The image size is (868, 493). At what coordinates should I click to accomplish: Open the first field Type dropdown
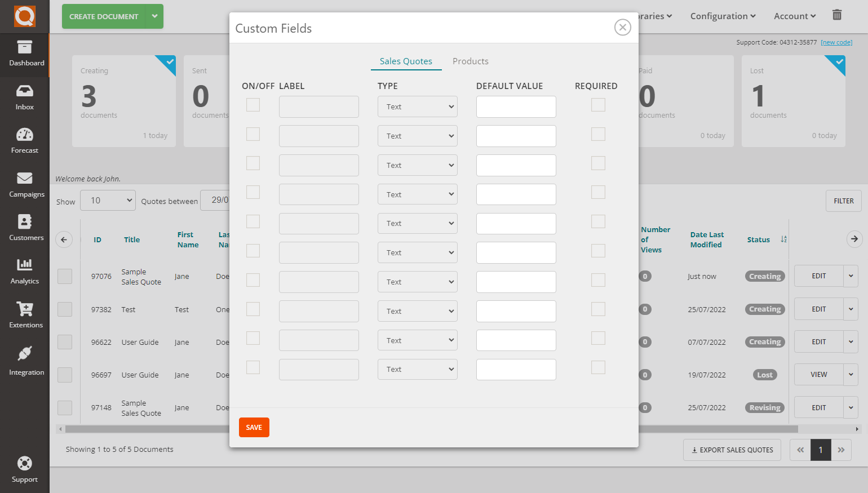(417, 106)
